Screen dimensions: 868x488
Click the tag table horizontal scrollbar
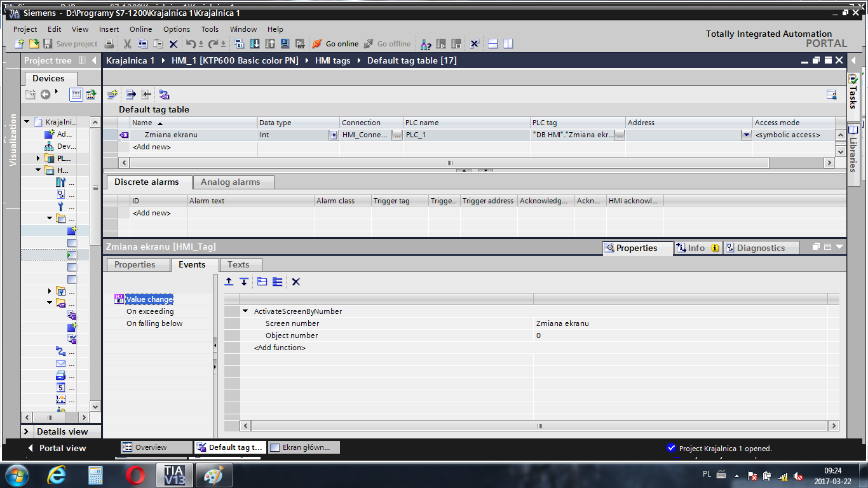[x=450, y=163]
